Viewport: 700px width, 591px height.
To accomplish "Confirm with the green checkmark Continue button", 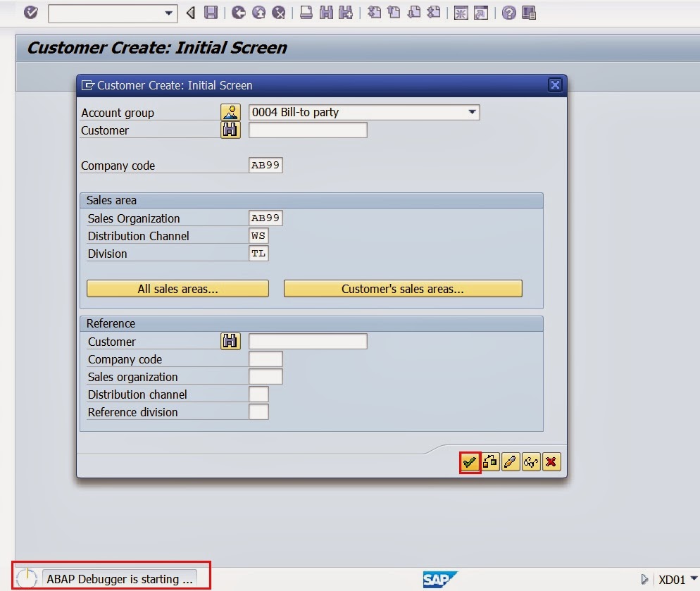I will (470, 462).
